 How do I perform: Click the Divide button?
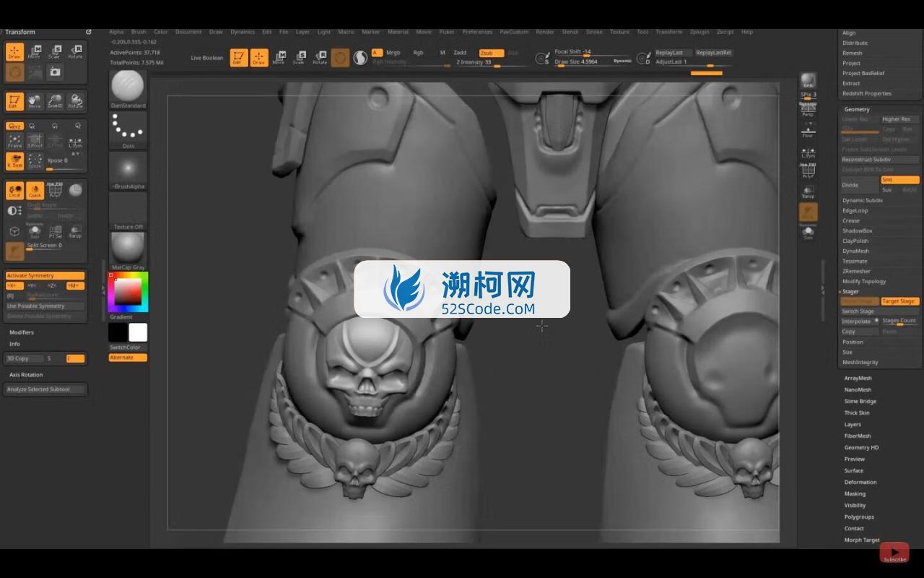[859, 185]
